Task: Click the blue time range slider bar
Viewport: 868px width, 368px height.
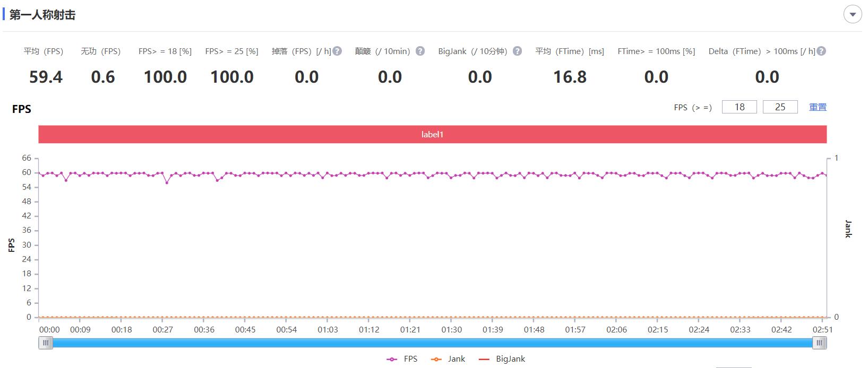Action: (433, 343)
